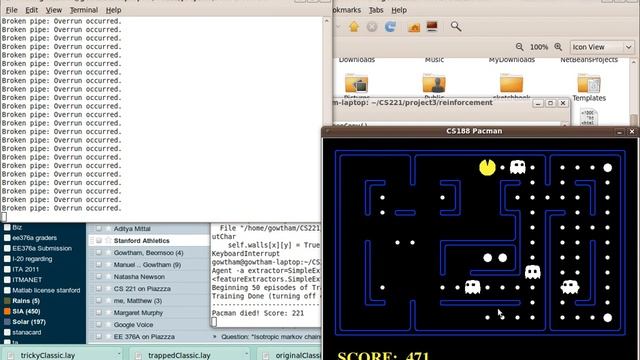Reload the file manager folder view

[390, 27]
